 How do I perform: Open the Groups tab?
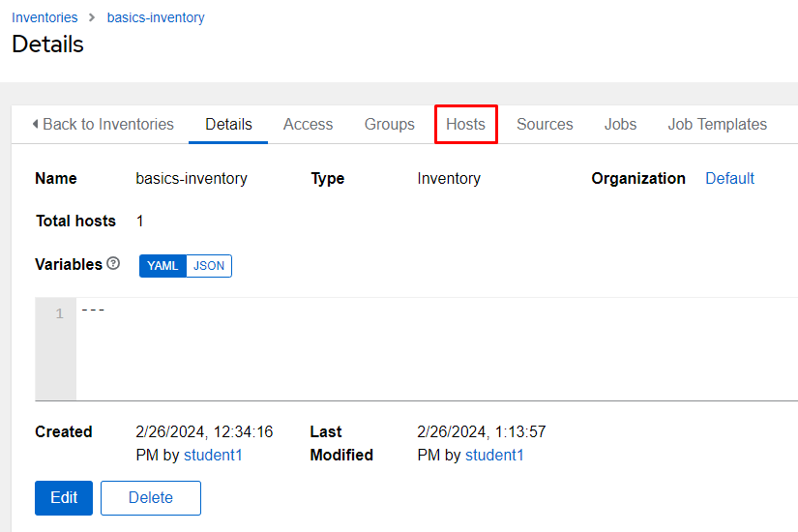389,124
